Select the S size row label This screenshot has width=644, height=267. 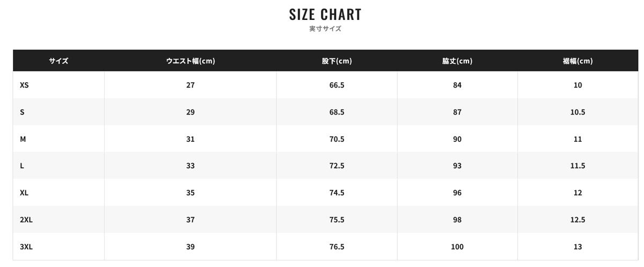pos(22,112)
